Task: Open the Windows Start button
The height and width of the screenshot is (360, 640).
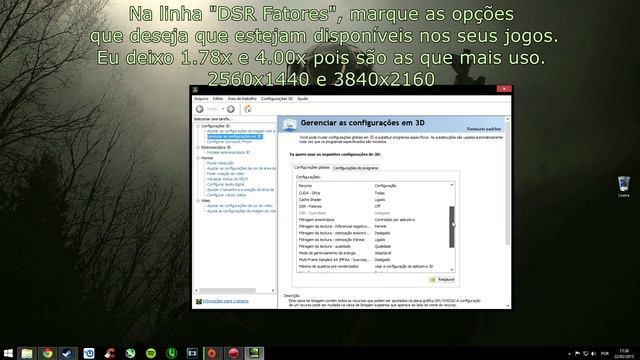Action: (x=8, y=353)
